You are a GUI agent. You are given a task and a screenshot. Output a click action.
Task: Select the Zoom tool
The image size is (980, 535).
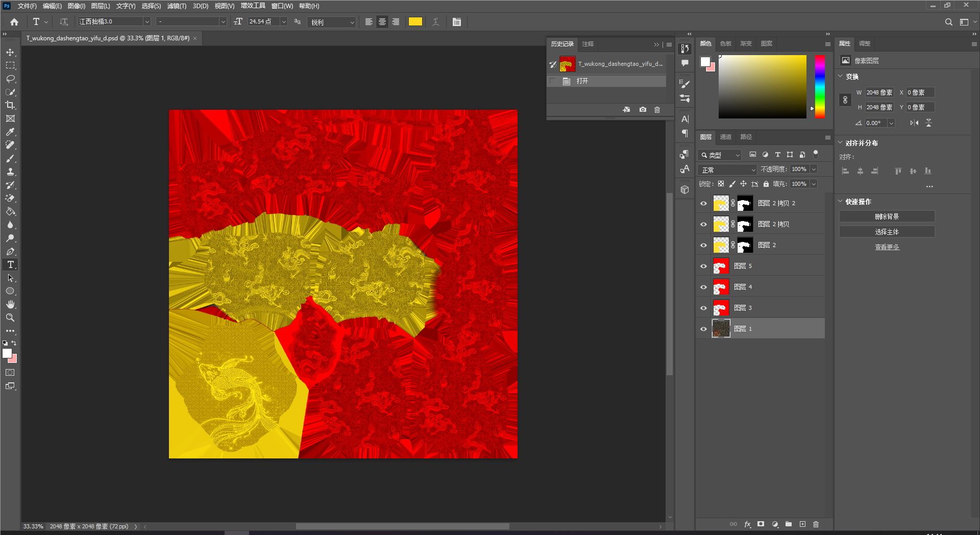tap(10, 318)
